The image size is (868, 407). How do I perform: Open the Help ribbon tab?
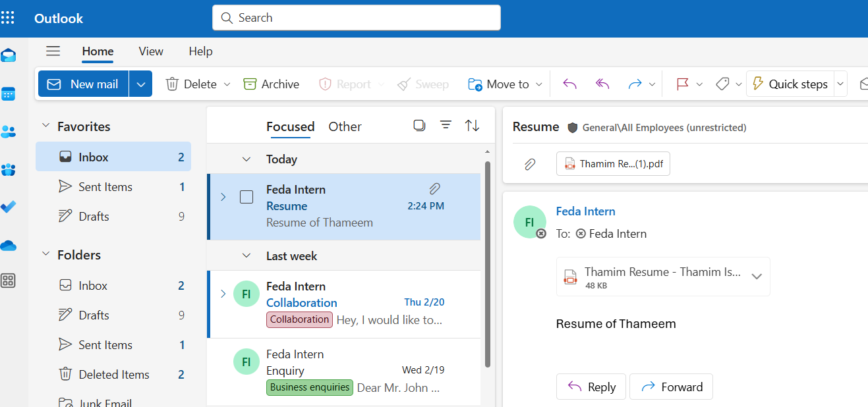[200, 51]
